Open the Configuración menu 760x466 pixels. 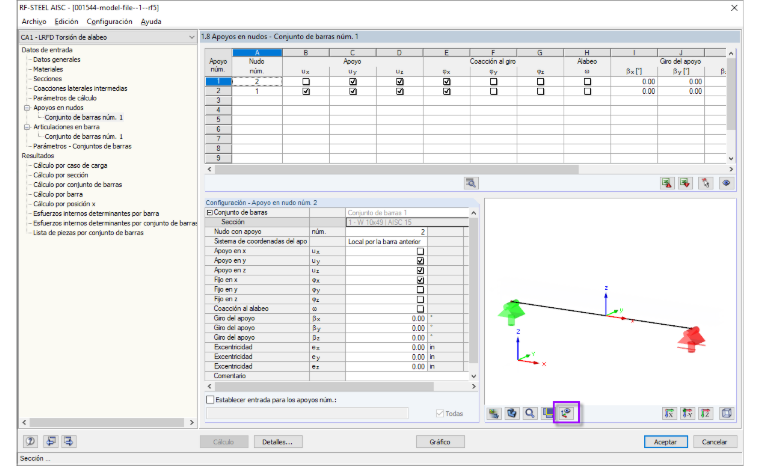coord(110,21)
